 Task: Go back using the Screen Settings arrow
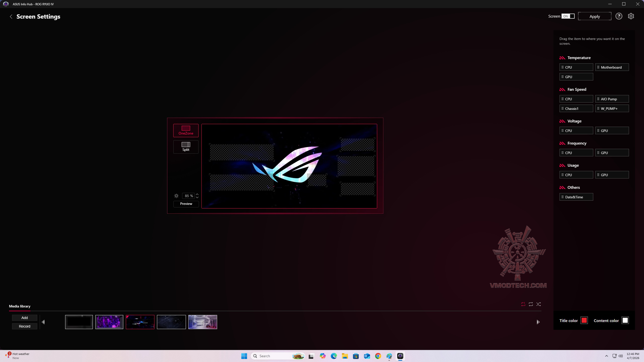click(x=11, y=17)
